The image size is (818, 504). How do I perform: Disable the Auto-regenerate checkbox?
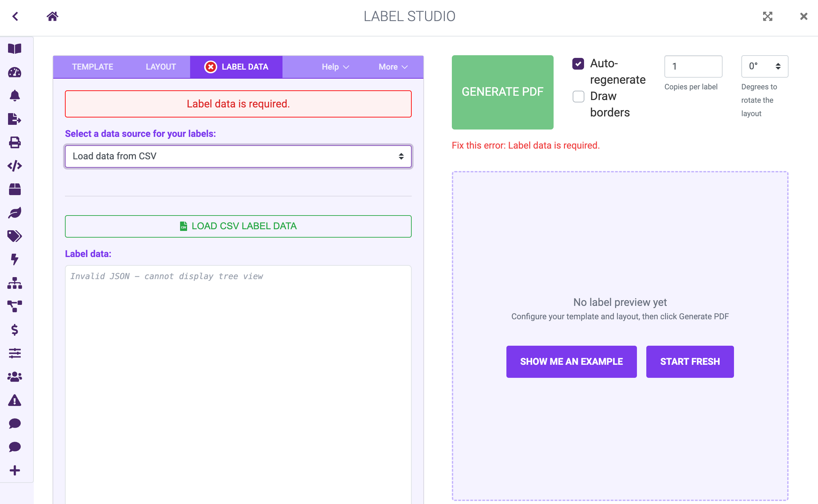click(x=578, y=64)
